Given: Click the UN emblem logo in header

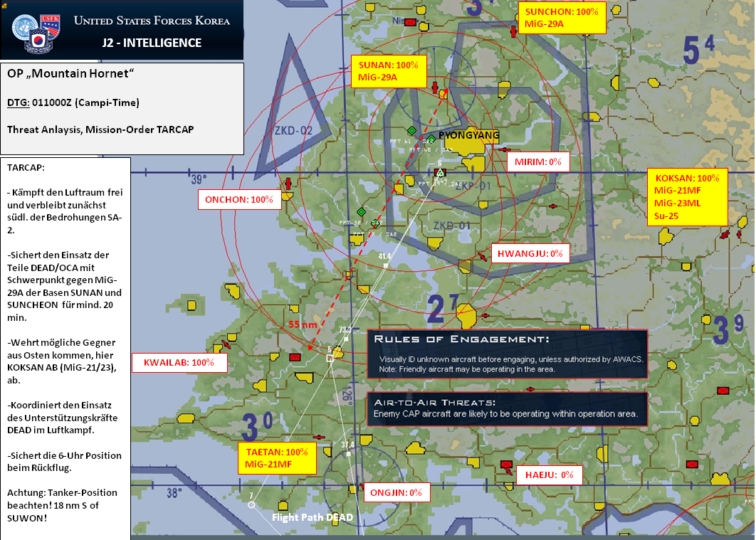Looking at the screenshot, I should pos(23,27).
